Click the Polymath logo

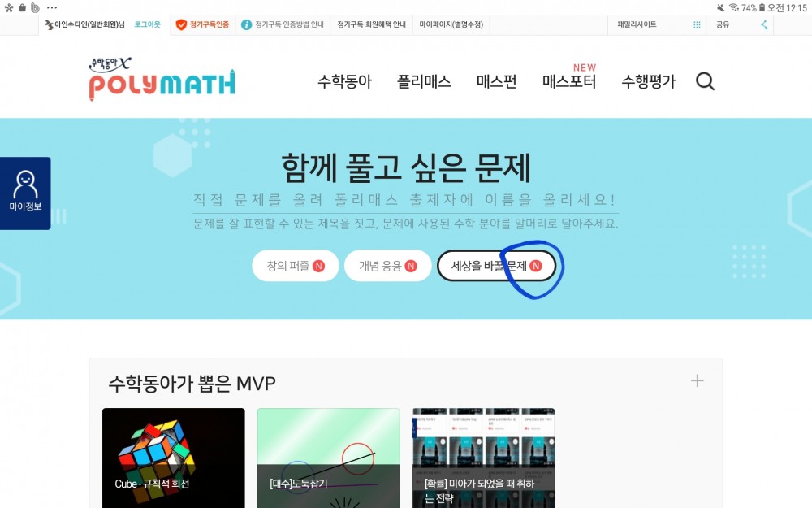pyautogui.click(x=162, y=79)
